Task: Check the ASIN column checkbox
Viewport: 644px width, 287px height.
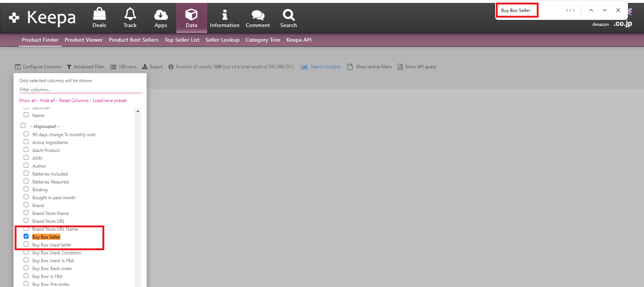Action: click(x=26, y=158)
